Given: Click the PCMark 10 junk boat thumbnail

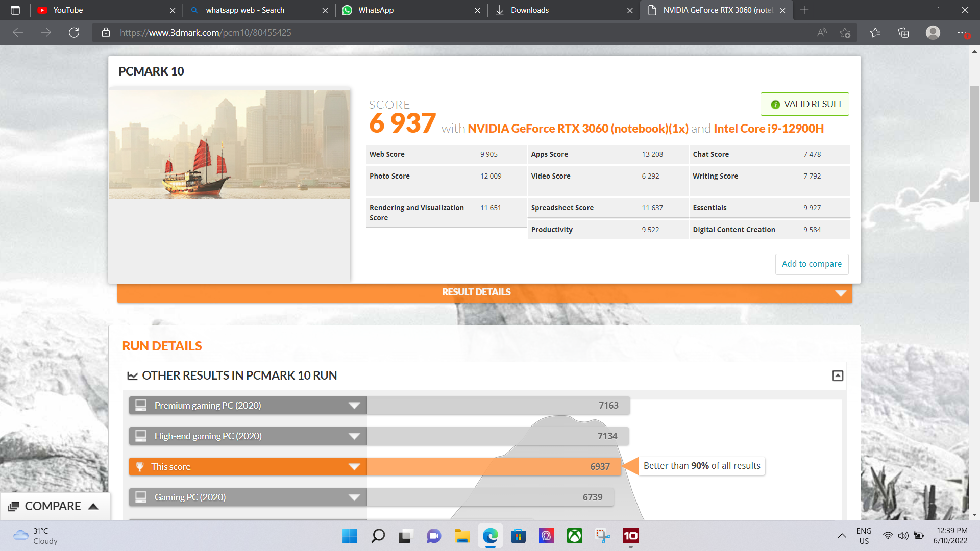Looking at the screenshot, I should [x=229, y=144].
